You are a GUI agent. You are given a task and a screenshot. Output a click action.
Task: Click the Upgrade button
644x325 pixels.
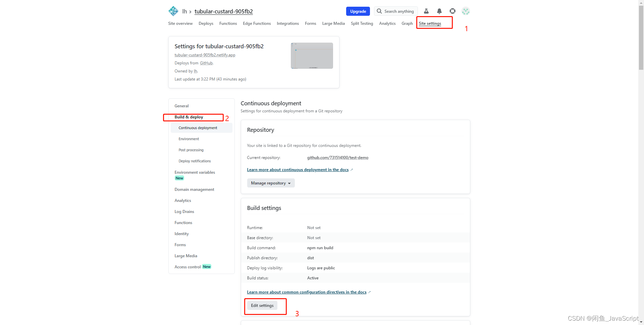(x=358, y=11)
